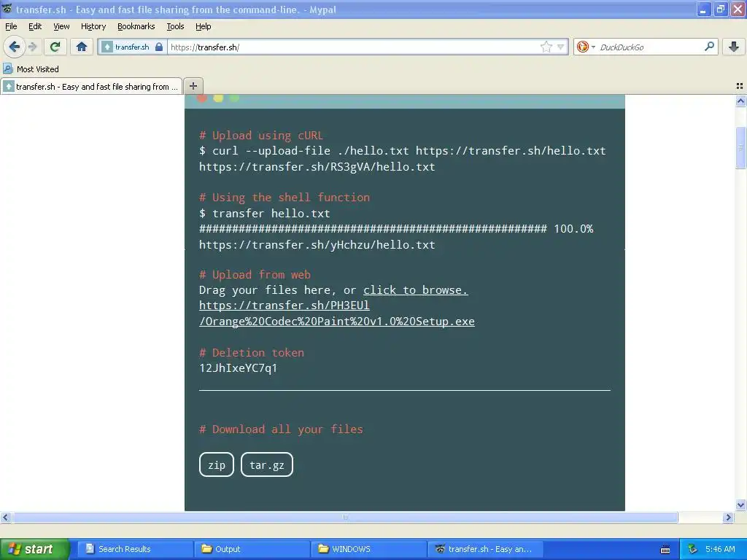Click the vertical scrollbar thumb
Screen dimensions: 747x560
741,147
